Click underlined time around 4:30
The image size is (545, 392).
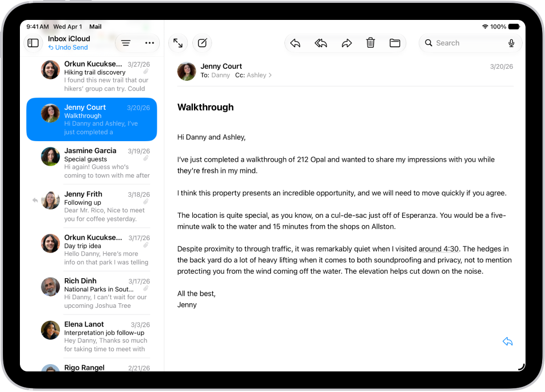tap(439, 249)
